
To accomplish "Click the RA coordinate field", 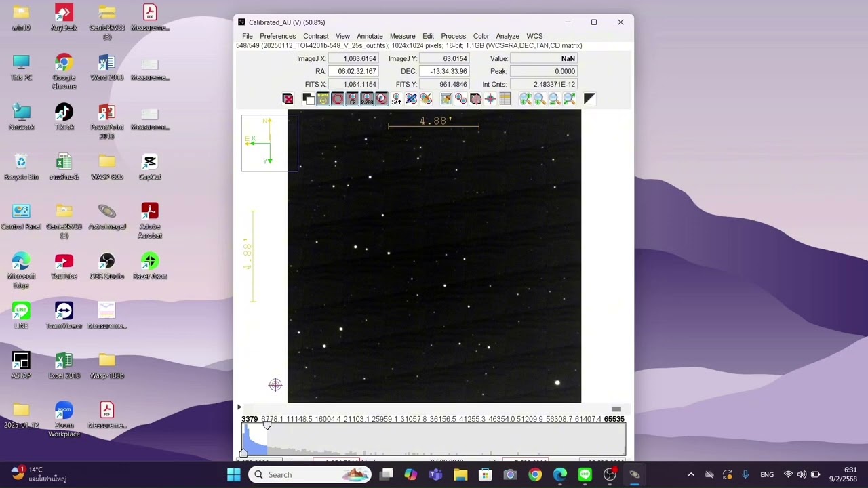I will (x=353, y=71).
